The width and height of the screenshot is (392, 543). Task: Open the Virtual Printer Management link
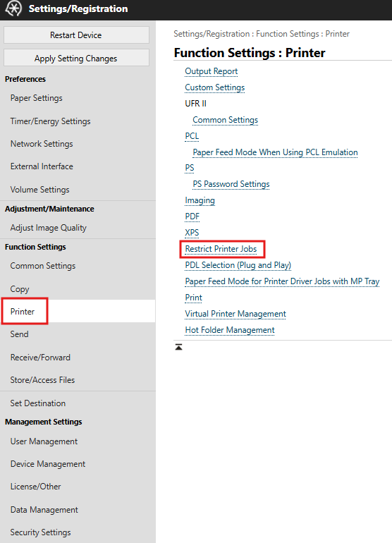coord(235,314)
